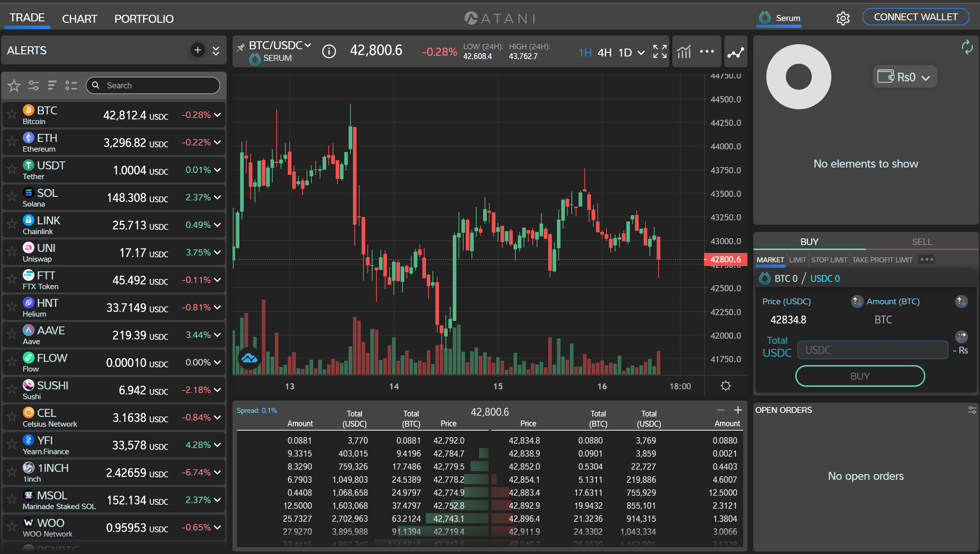Viewport: 980px width, 554px height.
Task: Switch to the CHART tab
Action: tap(80, 19)
